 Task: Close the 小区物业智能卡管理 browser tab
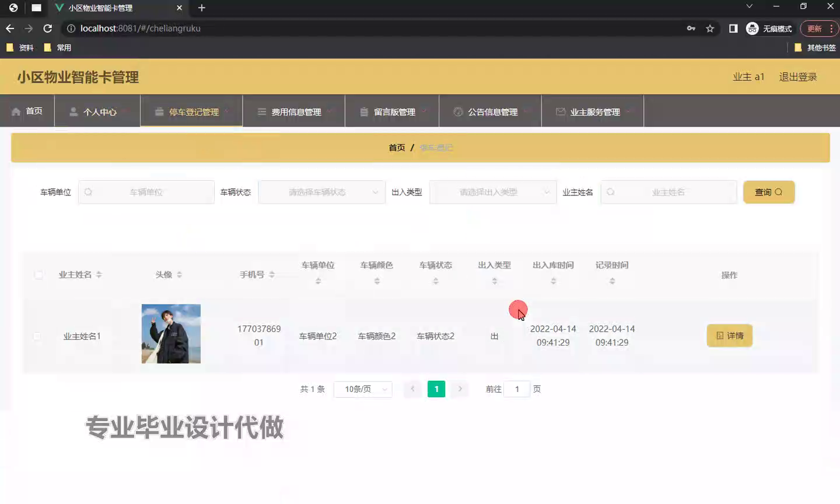[179, 8]
